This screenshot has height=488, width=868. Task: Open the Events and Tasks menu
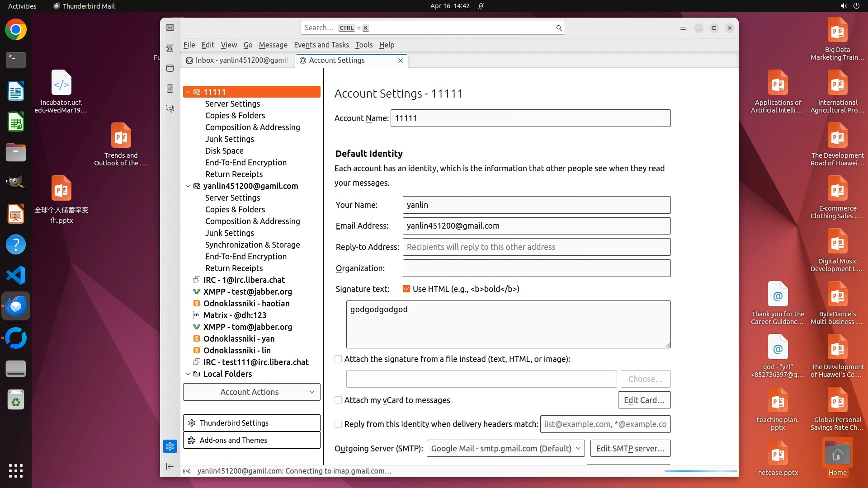click(321, 45)
